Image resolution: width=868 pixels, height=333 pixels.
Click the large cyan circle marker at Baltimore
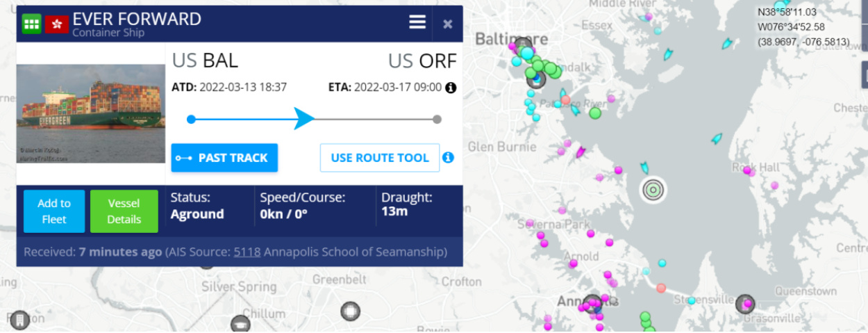pos(527,53)
